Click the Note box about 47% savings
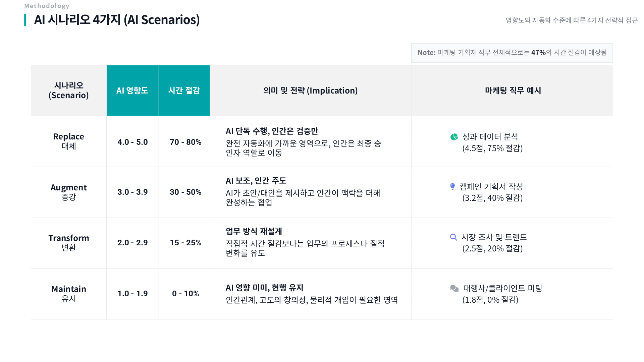The width and height of the screenshot is (644, 362). click(x=512, y=53)
